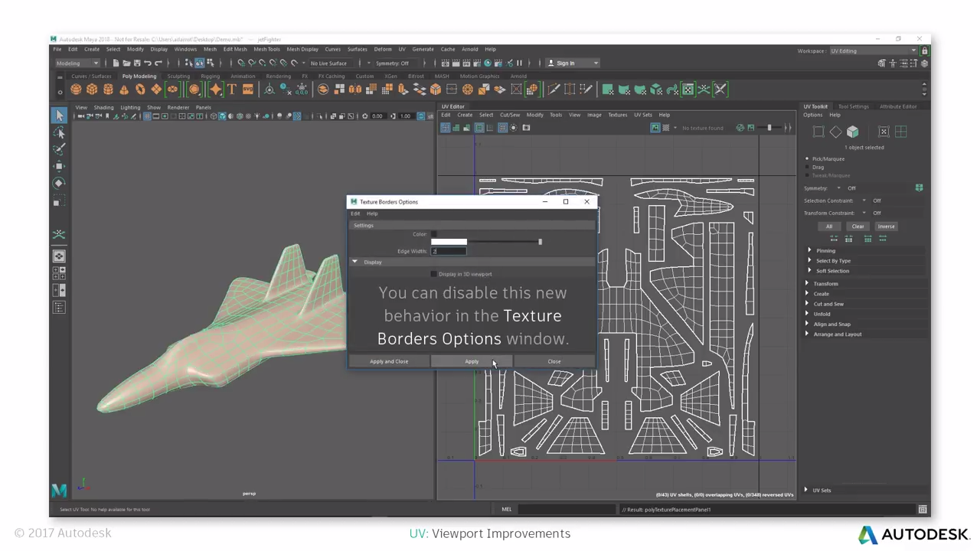Click the UV Editor dim image slider
Image resolution: width=980 pixels, height=551 pixels.
click(768, 128)
